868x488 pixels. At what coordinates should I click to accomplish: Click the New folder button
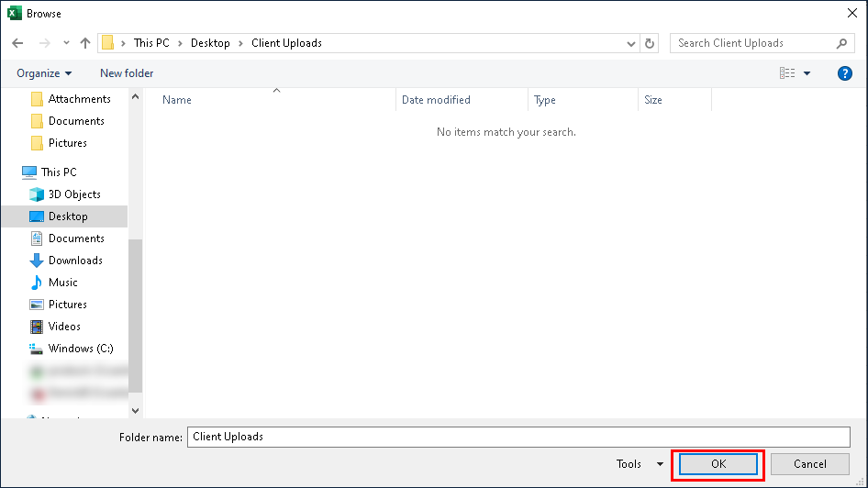point(127,73)
